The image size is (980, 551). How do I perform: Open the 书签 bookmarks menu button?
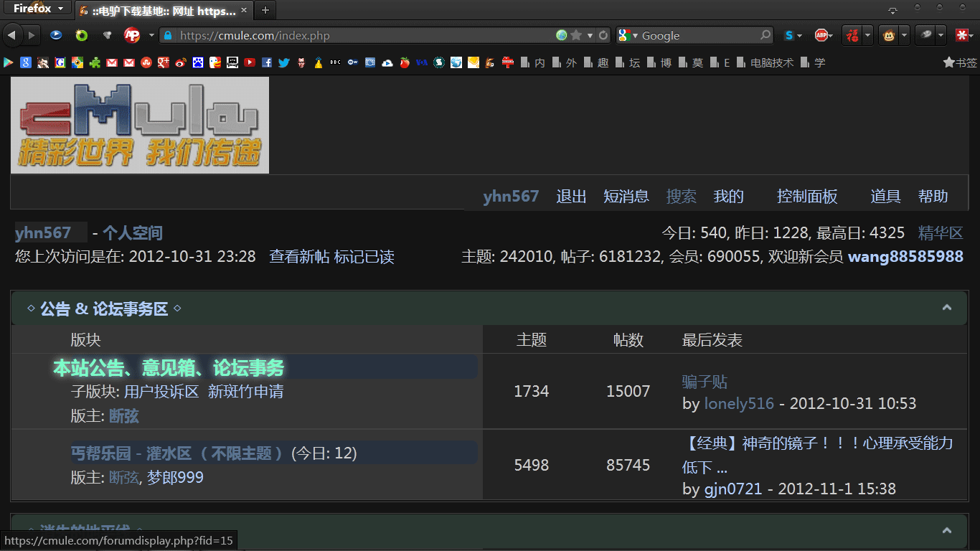point(960,62)
